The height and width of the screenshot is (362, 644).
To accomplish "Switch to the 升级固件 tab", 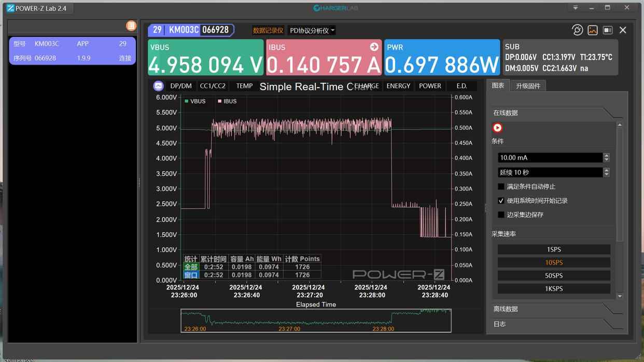I will (528, 86).
